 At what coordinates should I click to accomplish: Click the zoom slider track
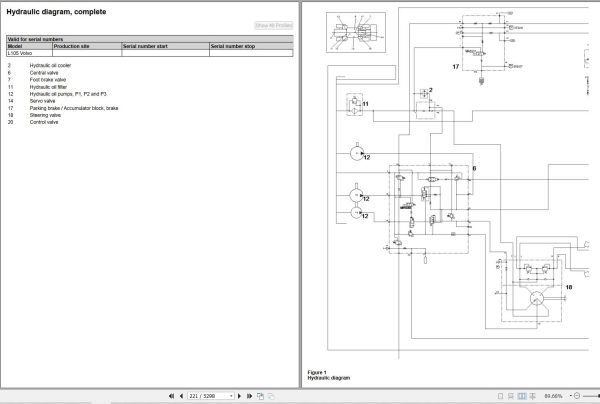(x=590, y=396)
